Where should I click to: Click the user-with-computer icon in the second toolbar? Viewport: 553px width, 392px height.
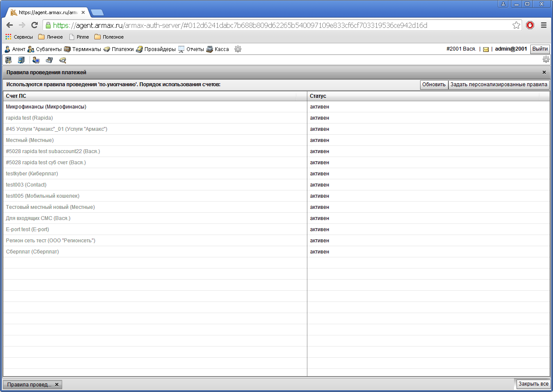(x=36, y=60)
